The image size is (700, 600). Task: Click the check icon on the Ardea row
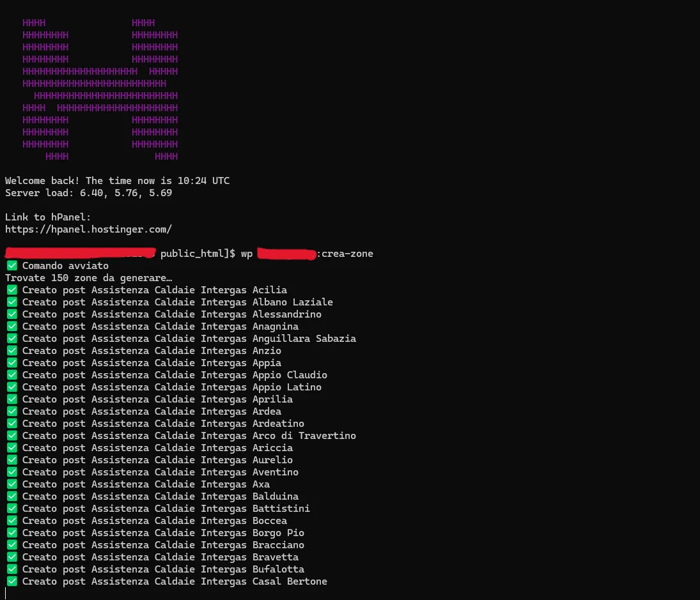tap(12, 412)
